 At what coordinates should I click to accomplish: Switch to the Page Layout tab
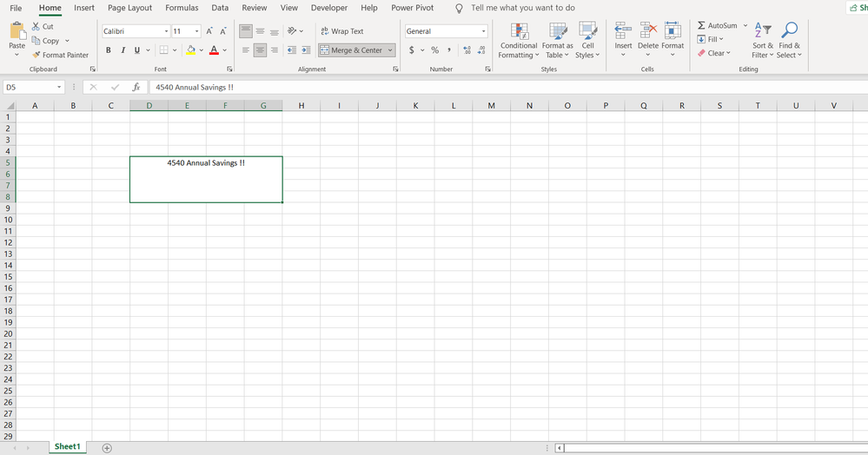[129, 8]
